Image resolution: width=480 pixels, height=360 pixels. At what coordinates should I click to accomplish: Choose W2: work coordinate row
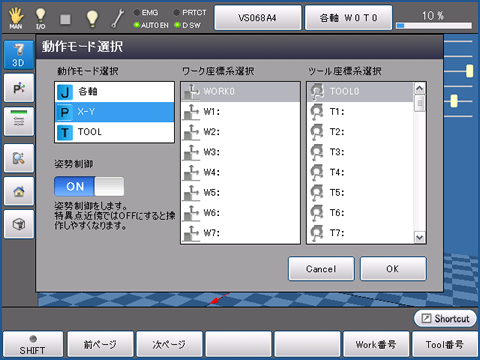pos(240,132)
